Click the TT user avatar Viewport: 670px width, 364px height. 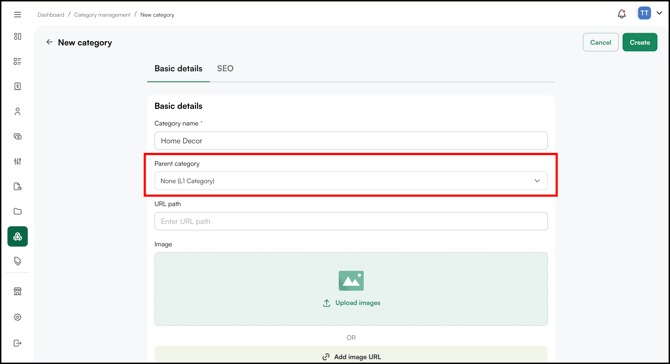pyautogui.click(x=644, y=13)
